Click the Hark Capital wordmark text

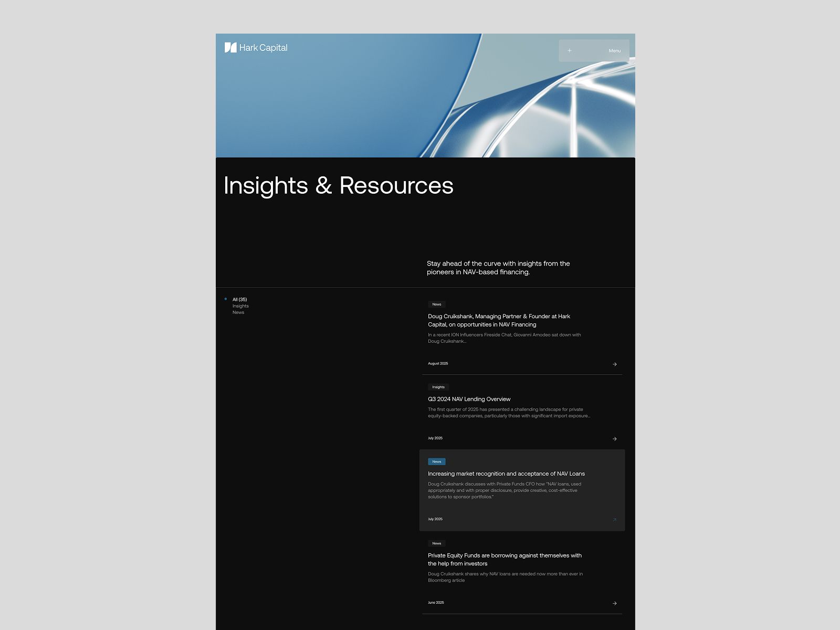263,48
